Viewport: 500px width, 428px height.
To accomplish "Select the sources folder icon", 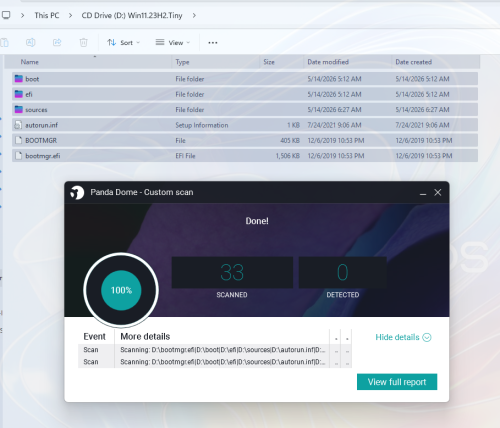I will (x=19, y=109).
